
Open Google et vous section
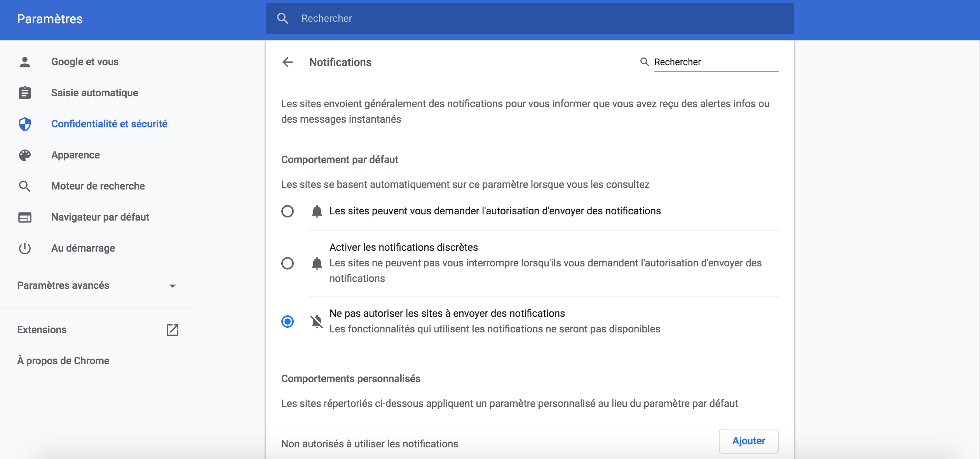[85, 62]
